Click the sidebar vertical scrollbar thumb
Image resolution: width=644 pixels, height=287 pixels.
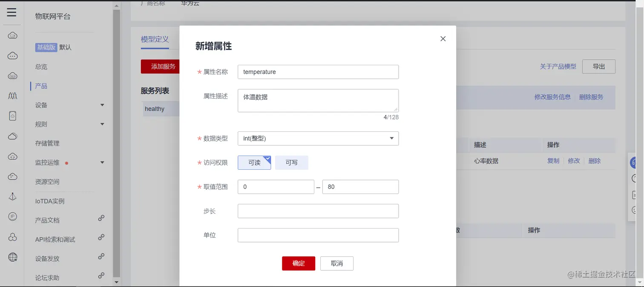point(116,143)
